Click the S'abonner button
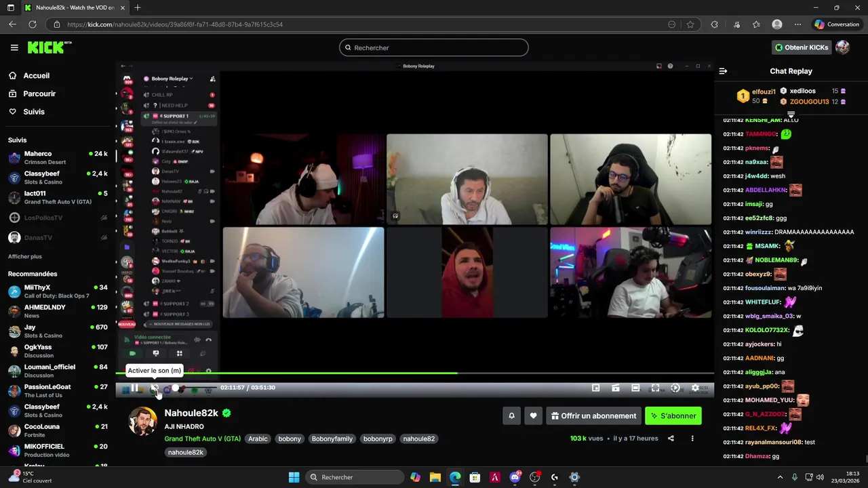Screen dimensions: 868x488 tap(673, 416)
